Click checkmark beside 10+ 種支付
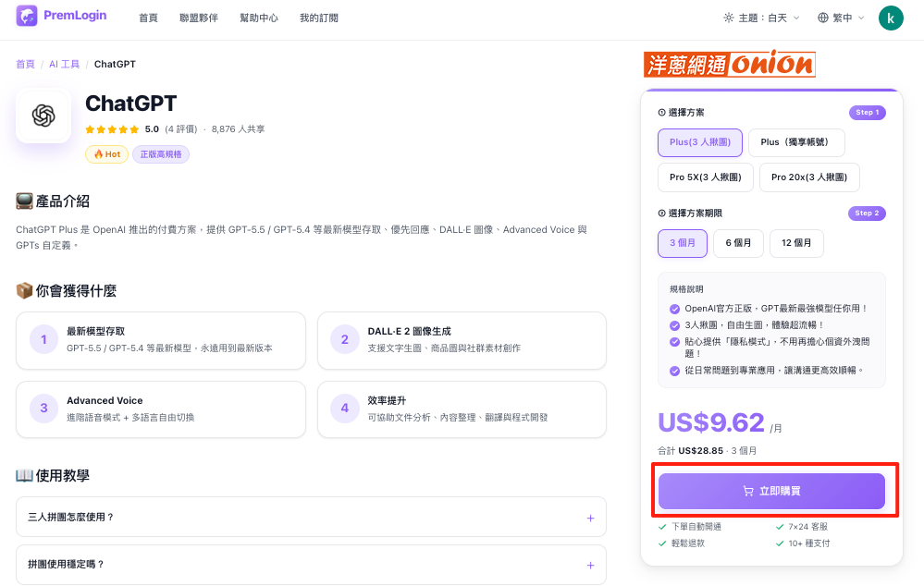924x586 pixels. (x=780, y=543)
